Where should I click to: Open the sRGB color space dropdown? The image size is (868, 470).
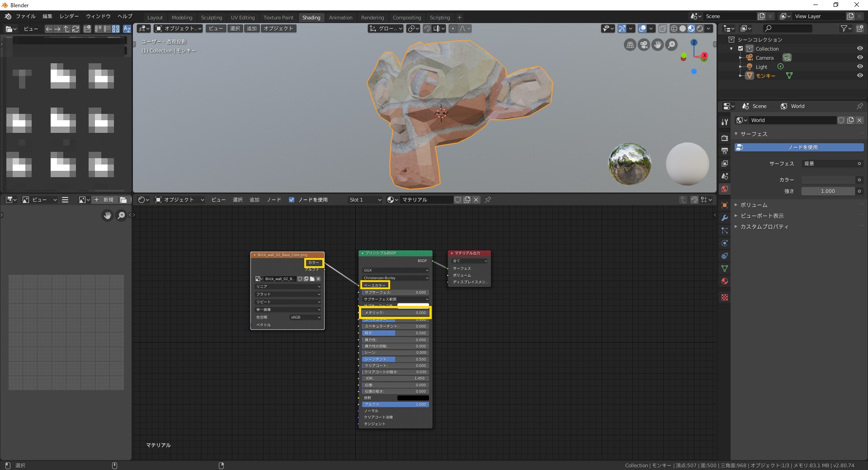click(x=305, y=317)
